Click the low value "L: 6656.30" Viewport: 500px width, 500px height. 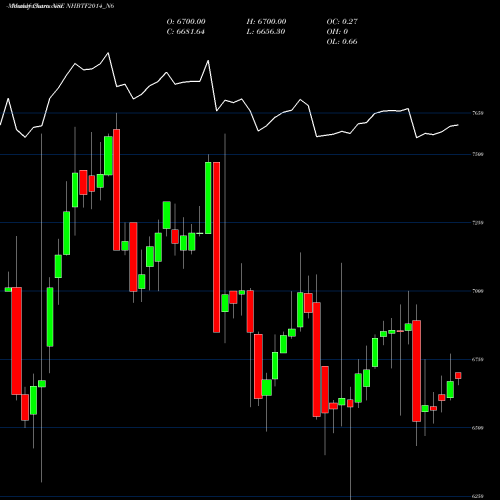click(266, 32)
